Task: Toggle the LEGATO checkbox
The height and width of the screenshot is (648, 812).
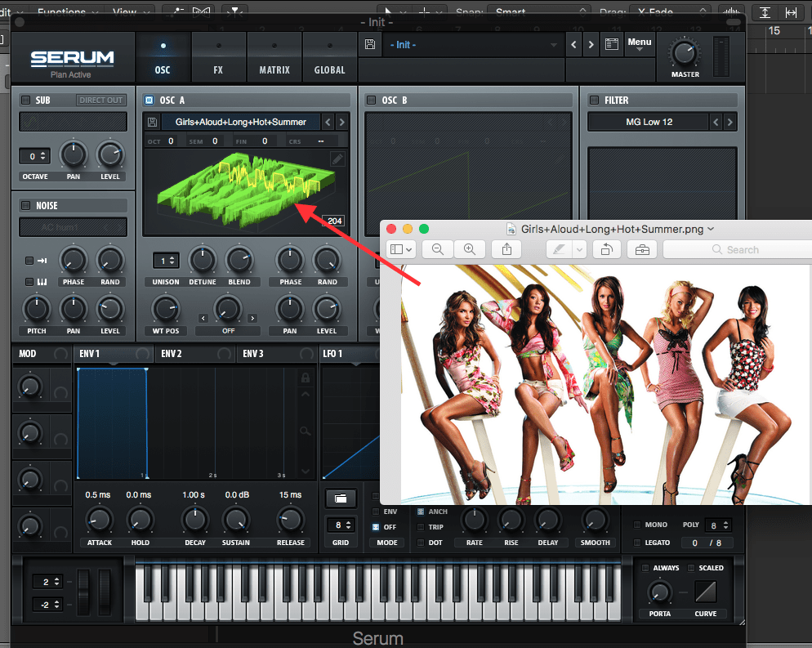Action: coord(637,543)
